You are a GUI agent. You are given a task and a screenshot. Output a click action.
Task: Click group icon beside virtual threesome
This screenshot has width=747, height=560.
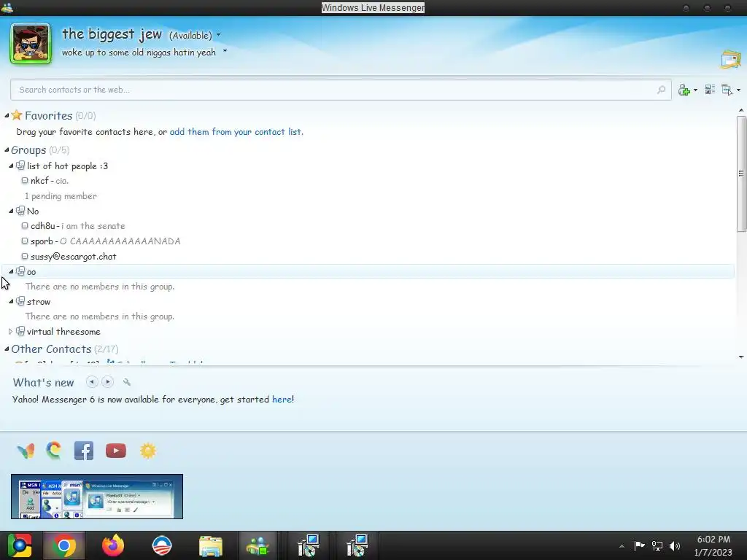click(x=20, y=331)
